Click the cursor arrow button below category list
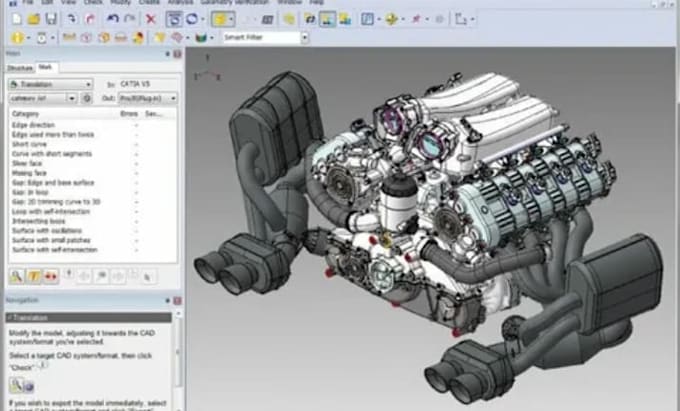Image resolution: width=680 pixels, height=411 pixels. (x=147, y=276)
